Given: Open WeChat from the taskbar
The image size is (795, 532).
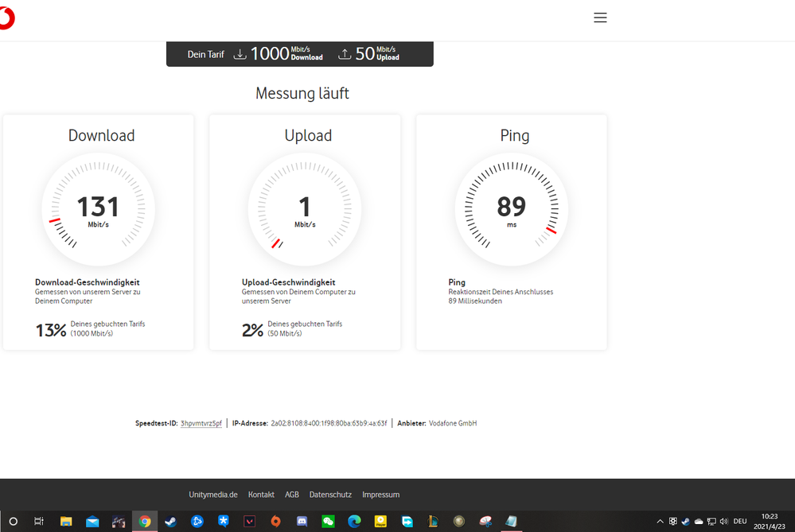Looking at the screenshot, I should (x=328, y=522).
